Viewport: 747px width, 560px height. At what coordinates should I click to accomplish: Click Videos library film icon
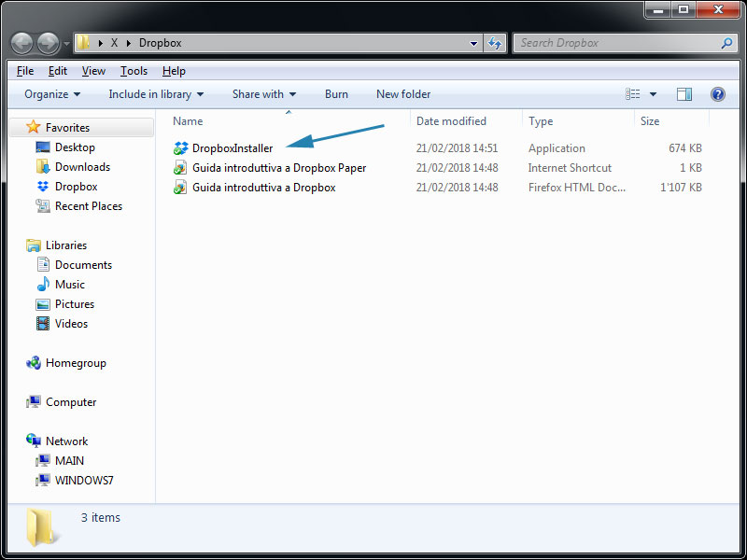pos(43,323)
